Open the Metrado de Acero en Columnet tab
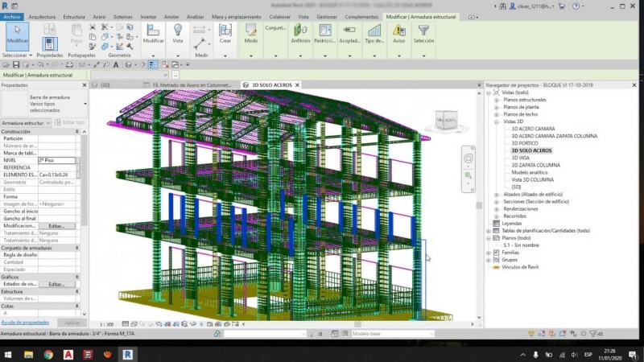 coord(192,85)
